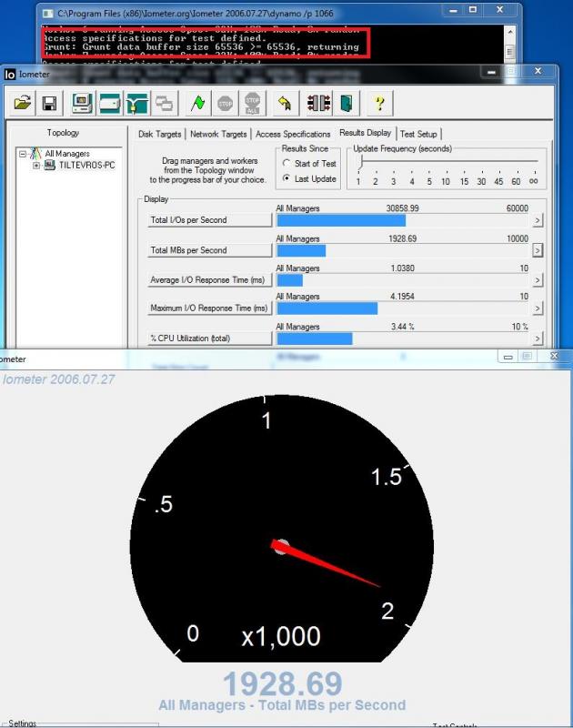Click the % CPU Utilization (total) button
The width and height of the screenshot is (573, 728).
(x=209, y=339)
